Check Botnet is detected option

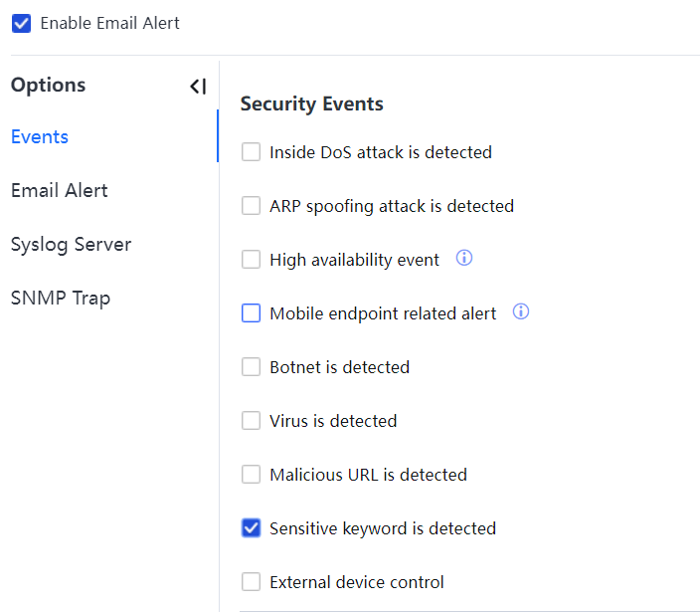click(x=252, y=367)
